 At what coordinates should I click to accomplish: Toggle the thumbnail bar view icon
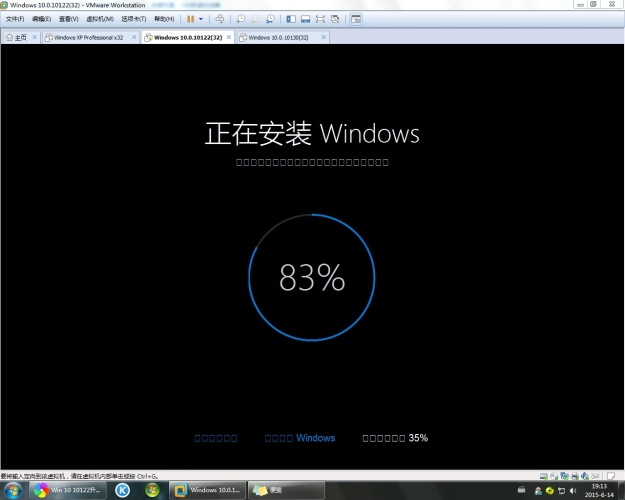click(x=305, y=19)
